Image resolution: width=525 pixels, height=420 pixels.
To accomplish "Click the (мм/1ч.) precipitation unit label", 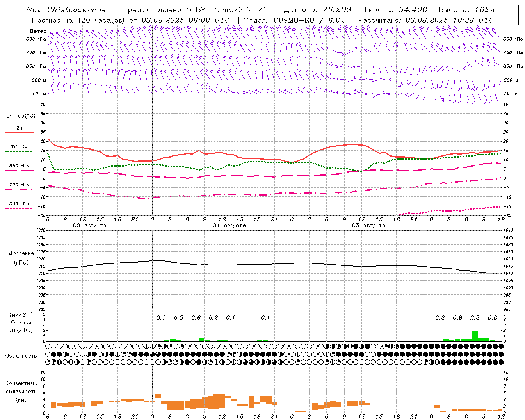I will tap(21, 330).
